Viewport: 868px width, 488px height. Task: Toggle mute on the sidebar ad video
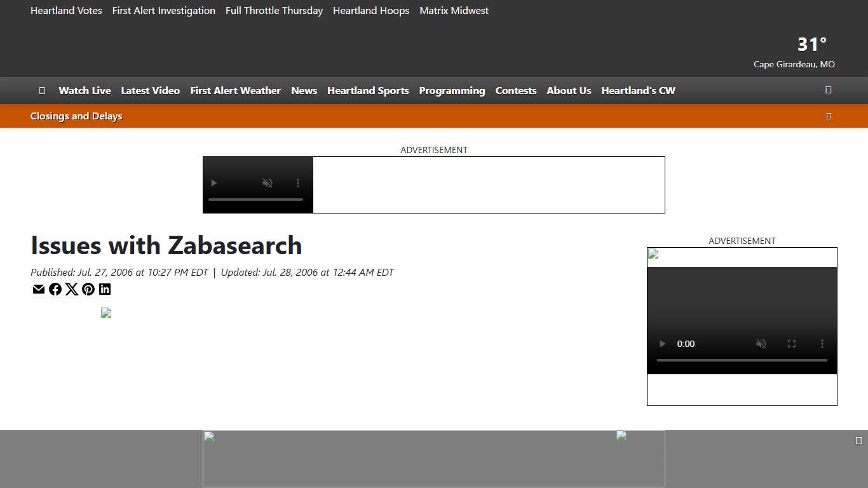pos(761,344)
